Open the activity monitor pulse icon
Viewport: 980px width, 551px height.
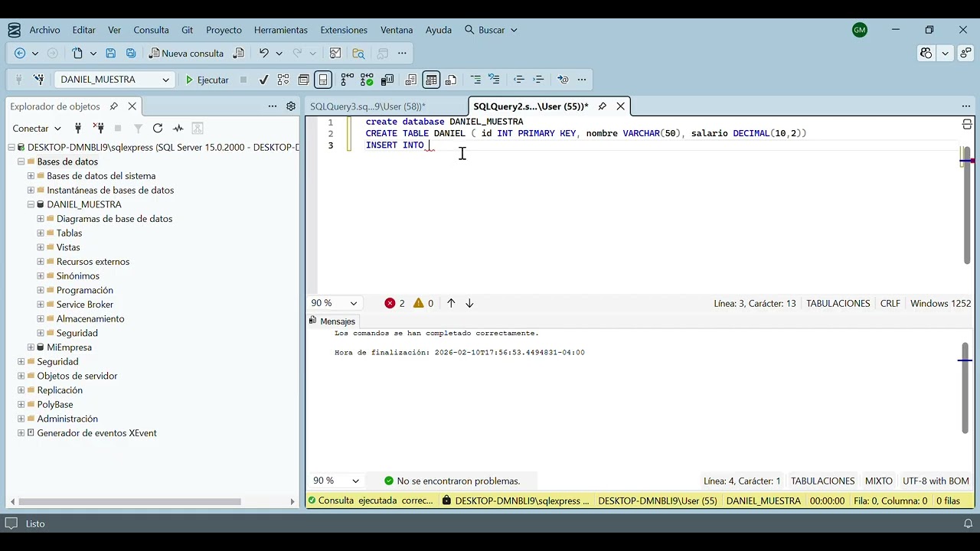178,129
